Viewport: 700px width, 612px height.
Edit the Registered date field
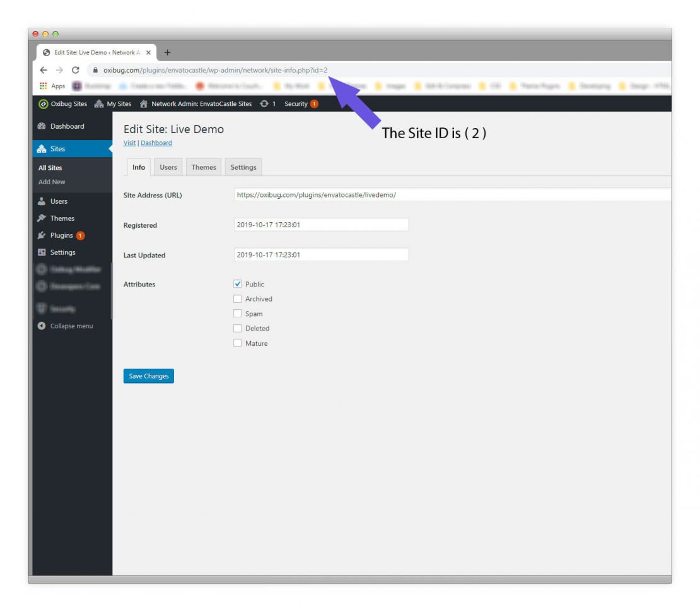(321, 224)
